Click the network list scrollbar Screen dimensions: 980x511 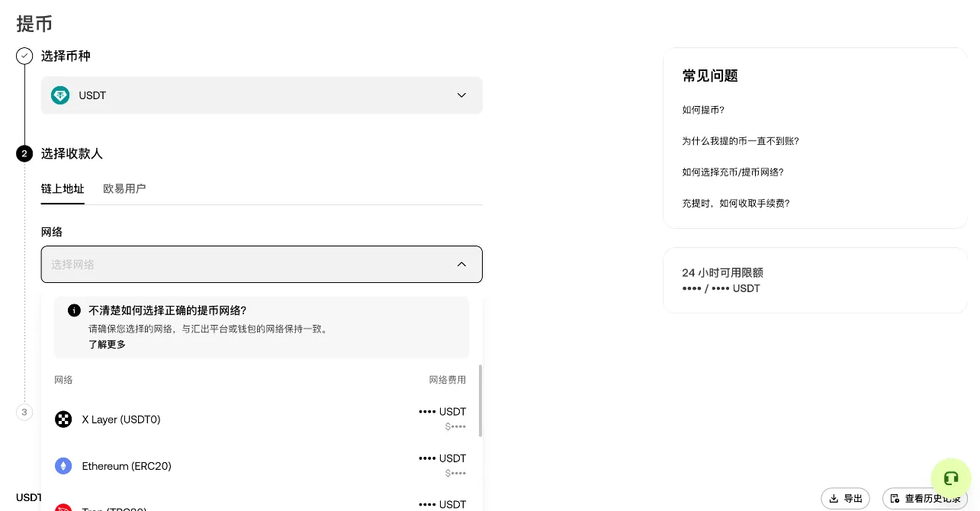[x=480, y=400]
